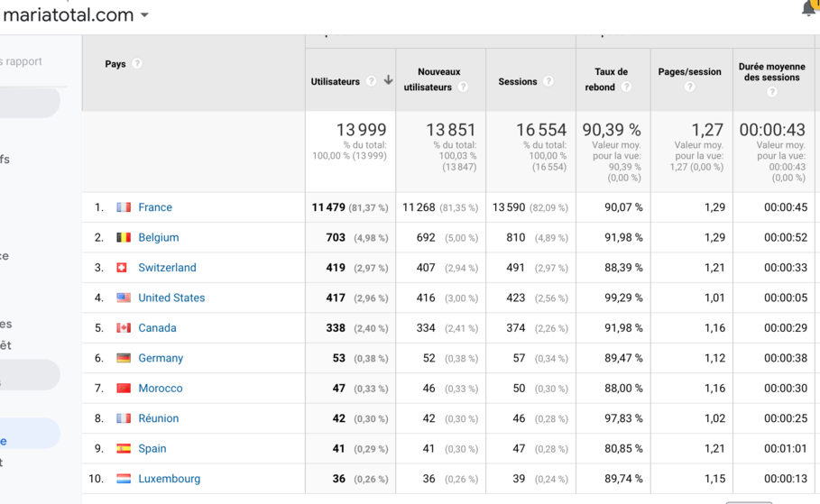The height and width of the screenshot is (504, 820).
Task: Click help icon next to Sessions header
Action: click(x=548, y=81)
